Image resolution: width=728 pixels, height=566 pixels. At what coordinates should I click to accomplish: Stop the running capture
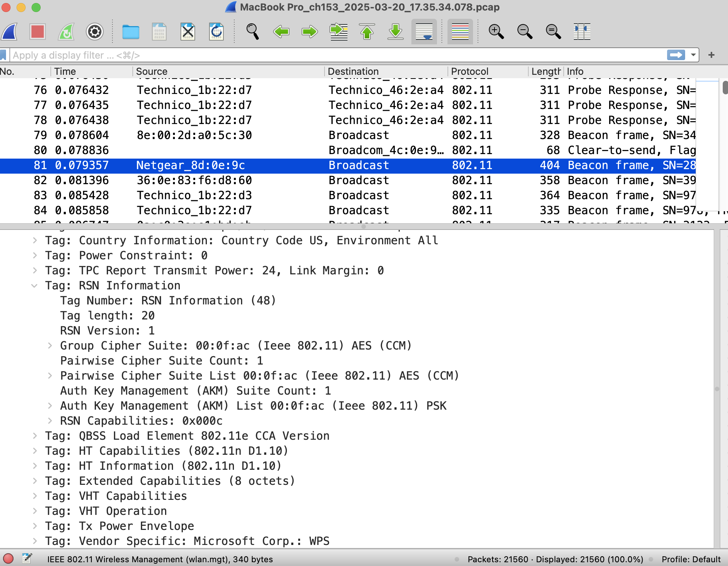pyautogui.click(x=36, y=32)
